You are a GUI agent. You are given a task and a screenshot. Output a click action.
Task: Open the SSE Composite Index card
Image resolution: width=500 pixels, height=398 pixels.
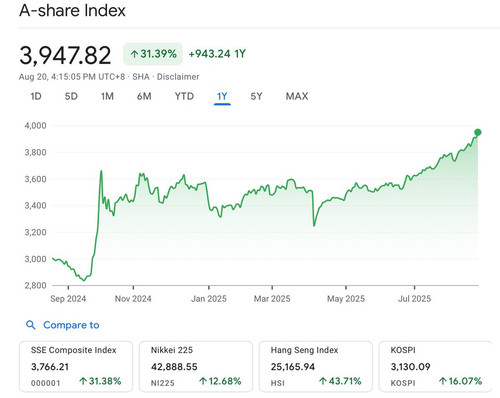(x=76, y=366)
